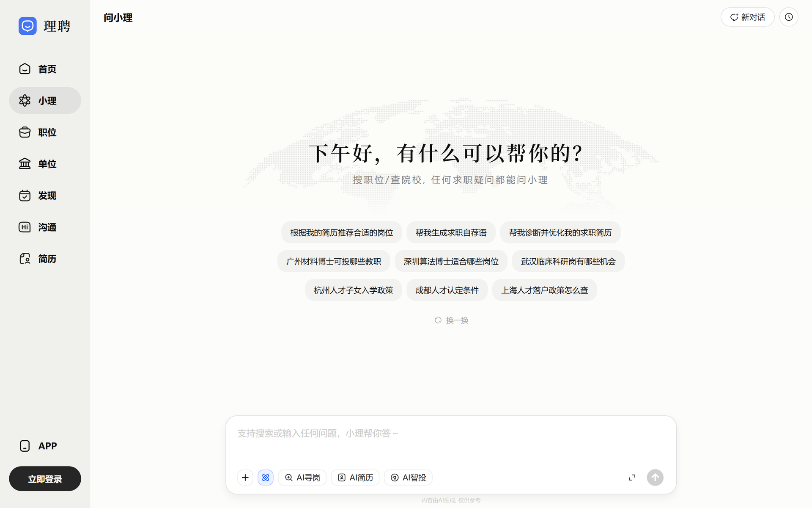
Task: Select the AI简历 mode
Action: coord(355,478)
